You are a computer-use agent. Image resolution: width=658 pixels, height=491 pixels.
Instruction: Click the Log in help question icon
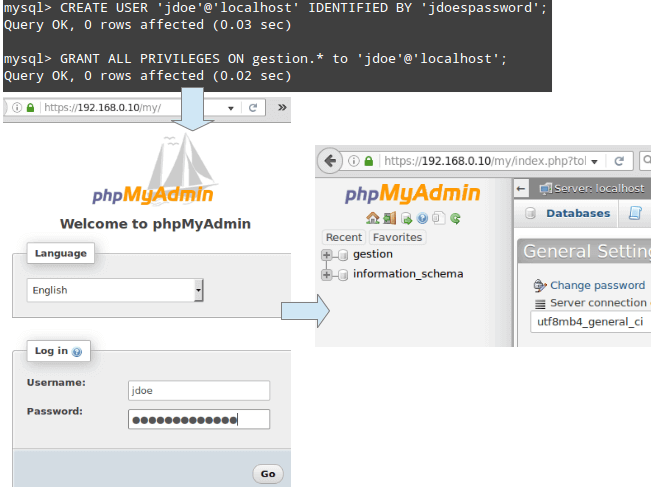tap(77, 352)
